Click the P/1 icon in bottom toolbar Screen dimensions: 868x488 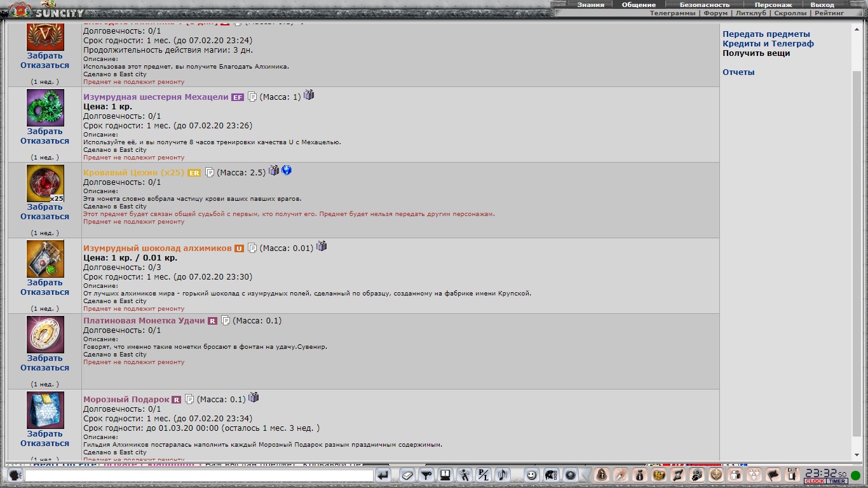coord(484,475)
